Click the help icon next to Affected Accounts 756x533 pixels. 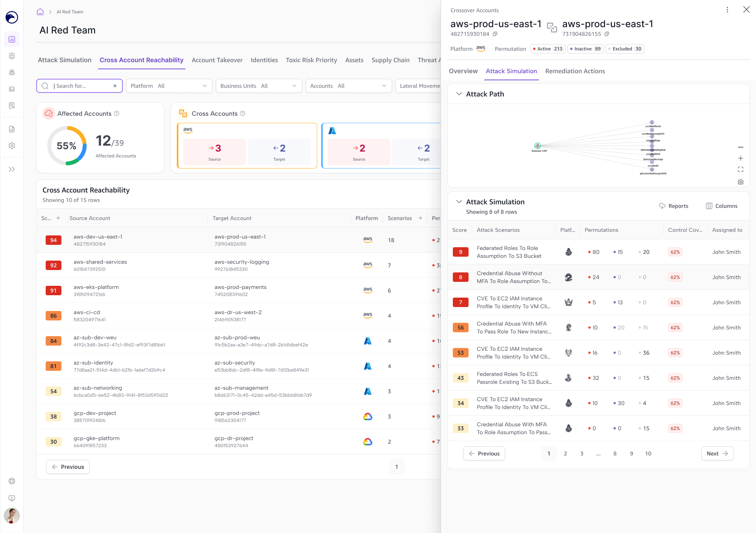tap(117, 113)
